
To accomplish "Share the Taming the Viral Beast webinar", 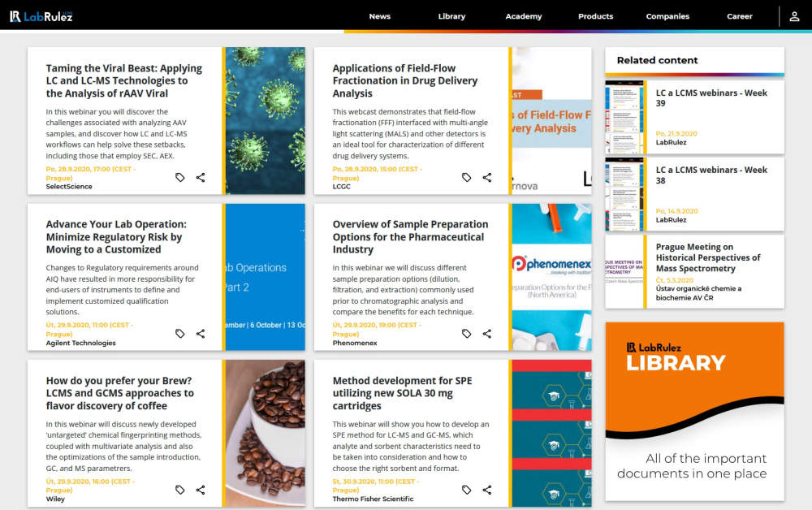I will coord(201,178).
